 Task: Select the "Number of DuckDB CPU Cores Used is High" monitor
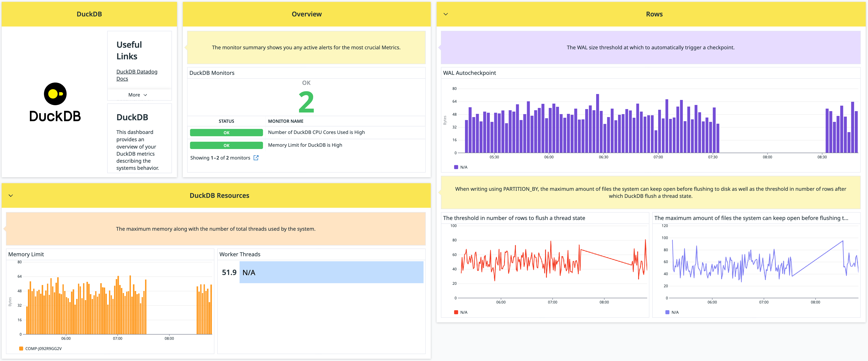point(316,132)
